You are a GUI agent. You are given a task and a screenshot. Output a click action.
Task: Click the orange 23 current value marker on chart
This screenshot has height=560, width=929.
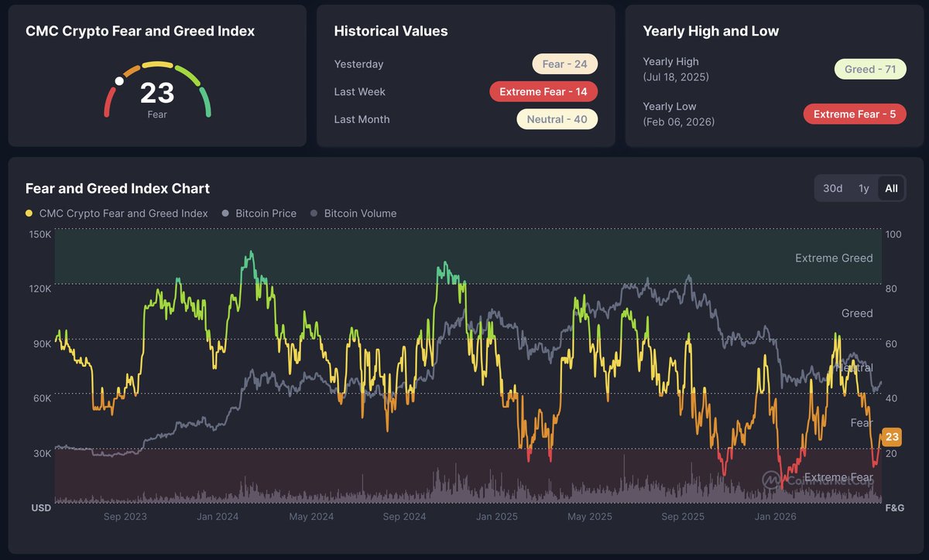click(892, 437)
